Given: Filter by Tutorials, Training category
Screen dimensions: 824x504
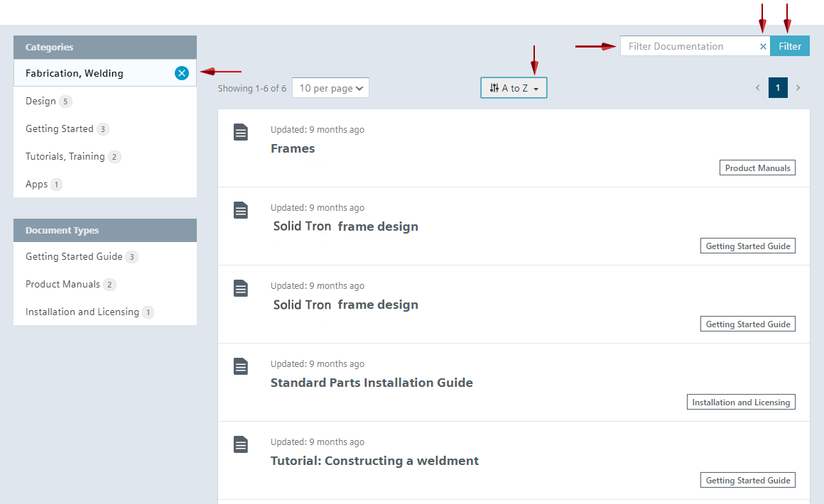Looking at the screenshot, I should 65,156.
